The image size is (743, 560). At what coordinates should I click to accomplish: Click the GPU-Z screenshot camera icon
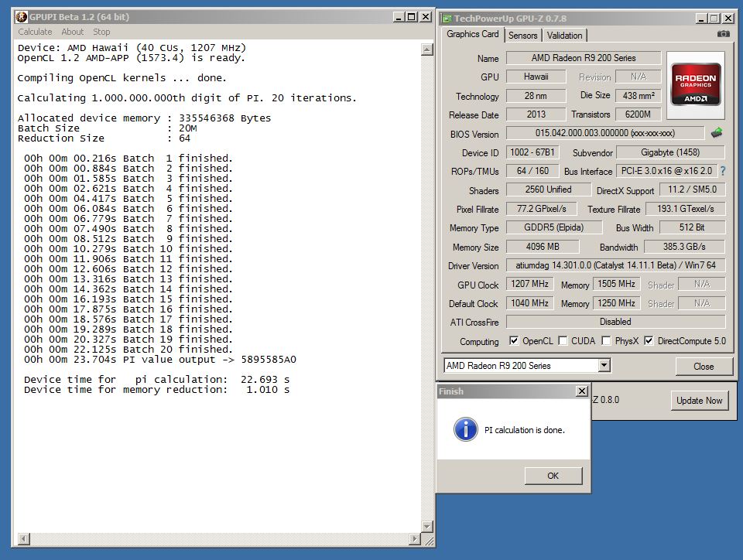[723, 34]
